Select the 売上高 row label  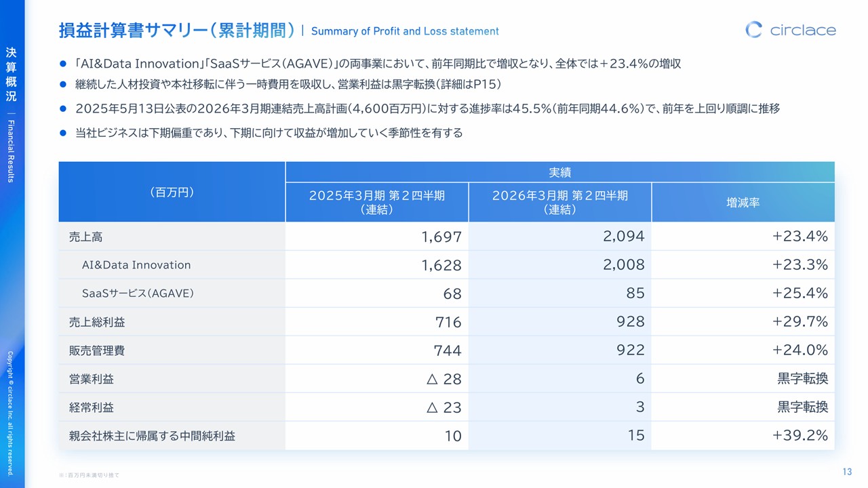point(86,237)
